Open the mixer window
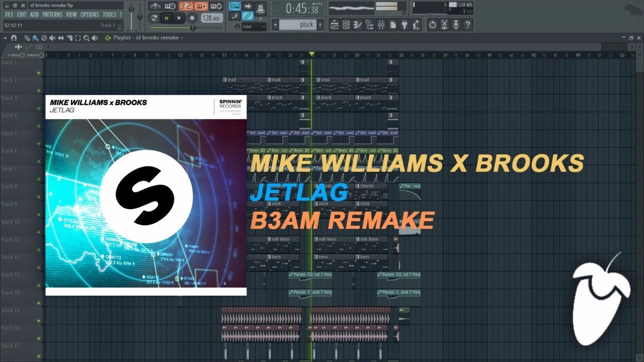This screenshot has height=362, width=644. 381,24
